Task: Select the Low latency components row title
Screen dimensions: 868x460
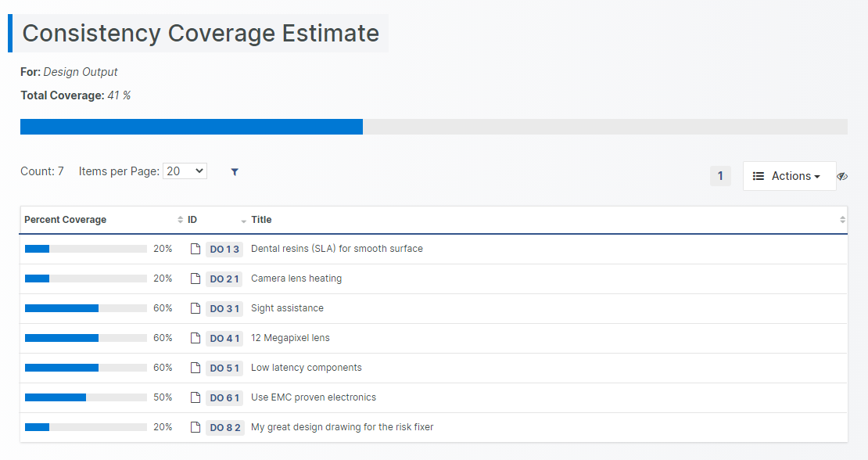Action: tap(306, 368)
